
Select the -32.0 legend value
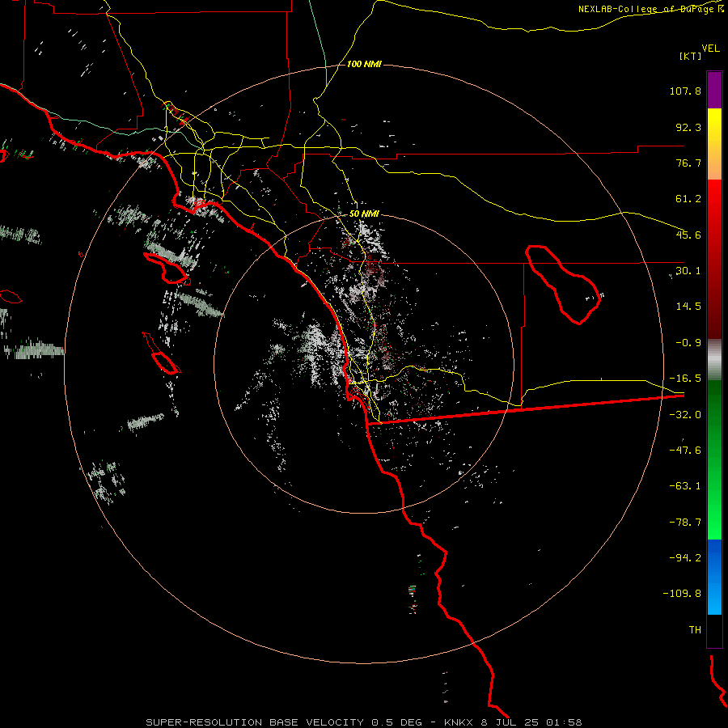click(x=685, y=415)
